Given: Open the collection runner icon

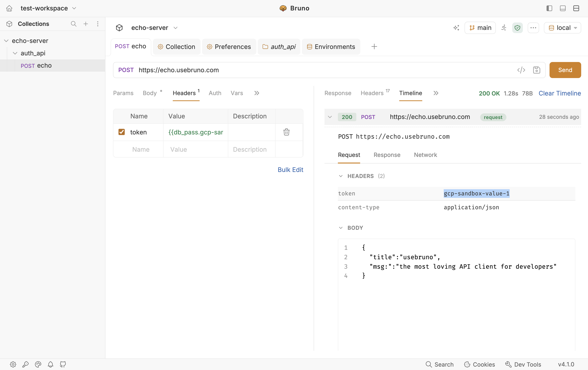Looking at the screenshot, I should tap(504, 28).
